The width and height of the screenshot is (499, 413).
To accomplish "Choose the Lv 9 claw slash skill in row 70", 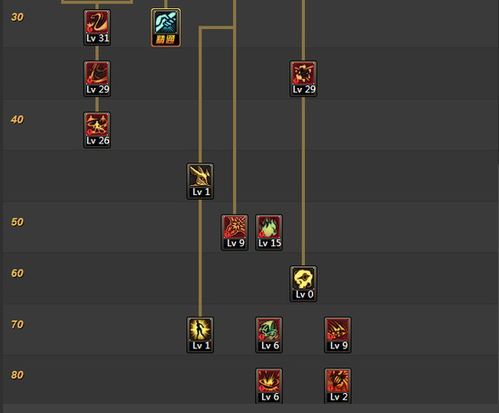I will (x=338, y=335).
